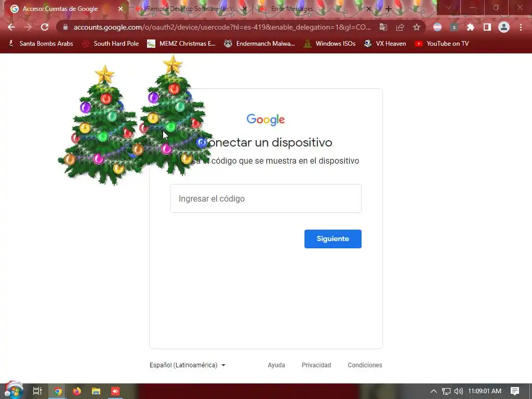Open the volume tray icon
Screen dimensions: 532x399
pos(458,391)
